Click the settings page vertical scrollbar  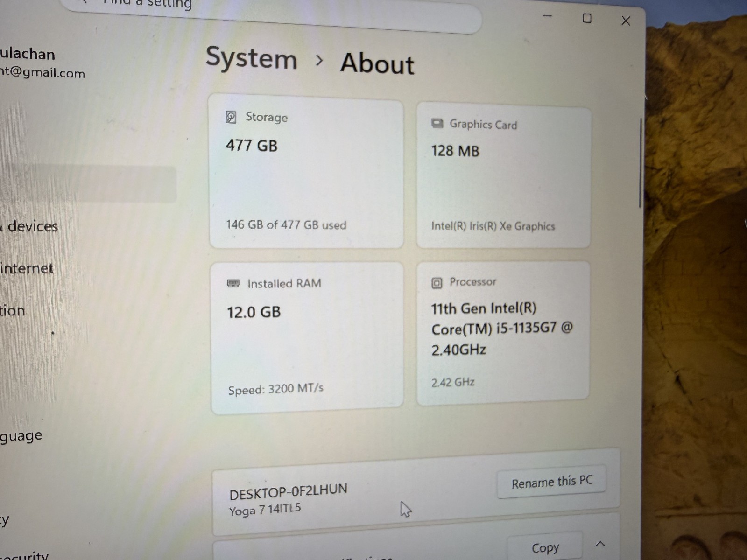tap(641, 163)
